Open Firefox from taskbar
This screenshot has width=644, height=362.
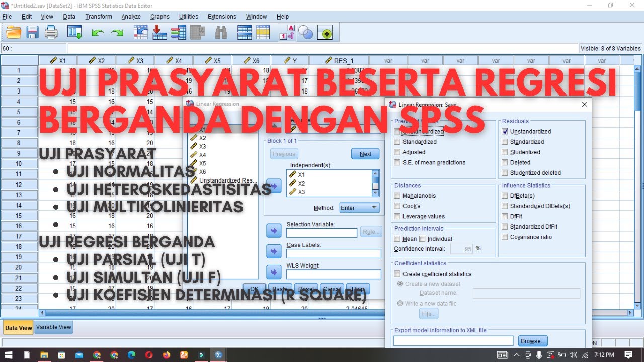coord(167,354)
